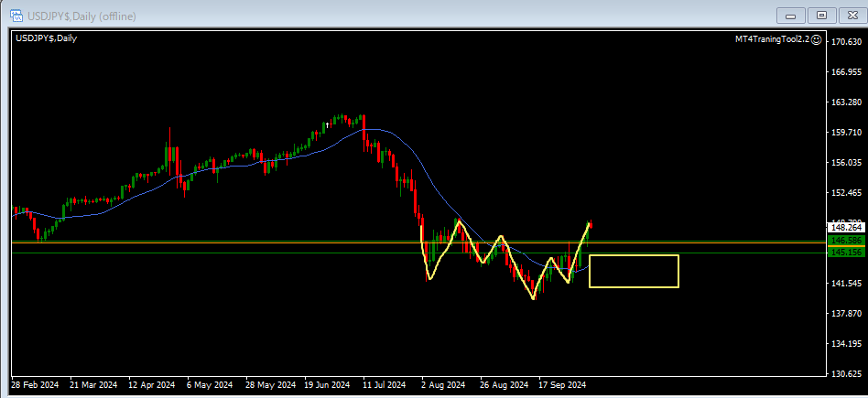Click the green 146.586 price level label

tap(845, 241)
